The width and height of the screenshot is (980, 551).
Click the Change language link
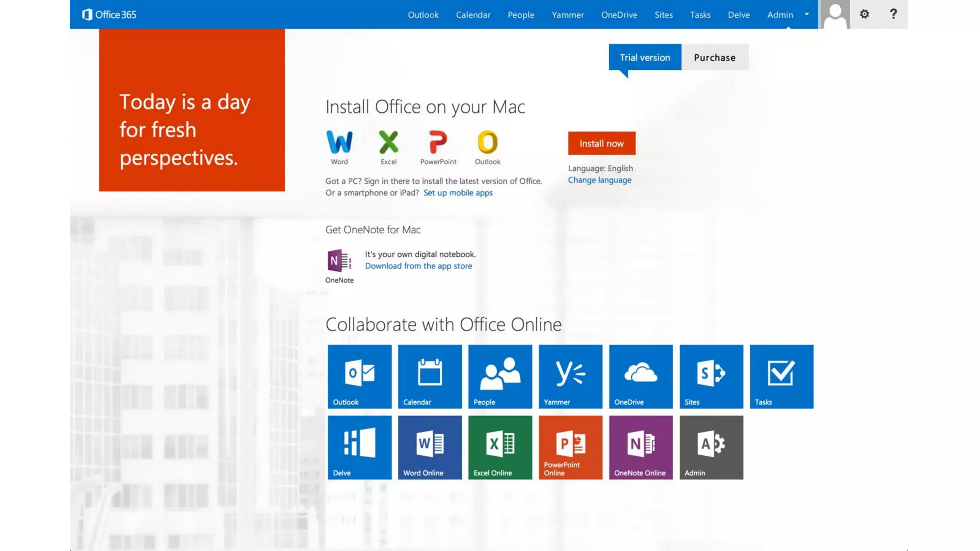(x=600, y=180)
